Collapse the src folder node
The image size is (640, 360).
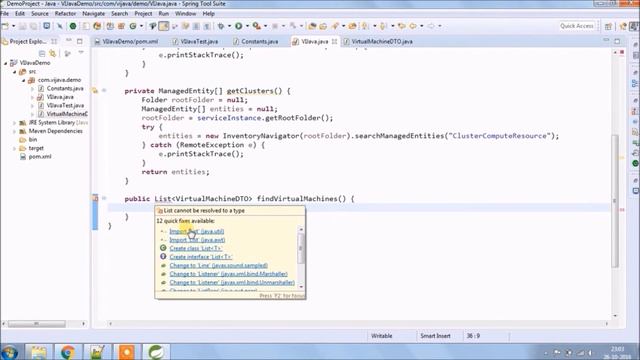pyautogui.click(x=14, y=71)
